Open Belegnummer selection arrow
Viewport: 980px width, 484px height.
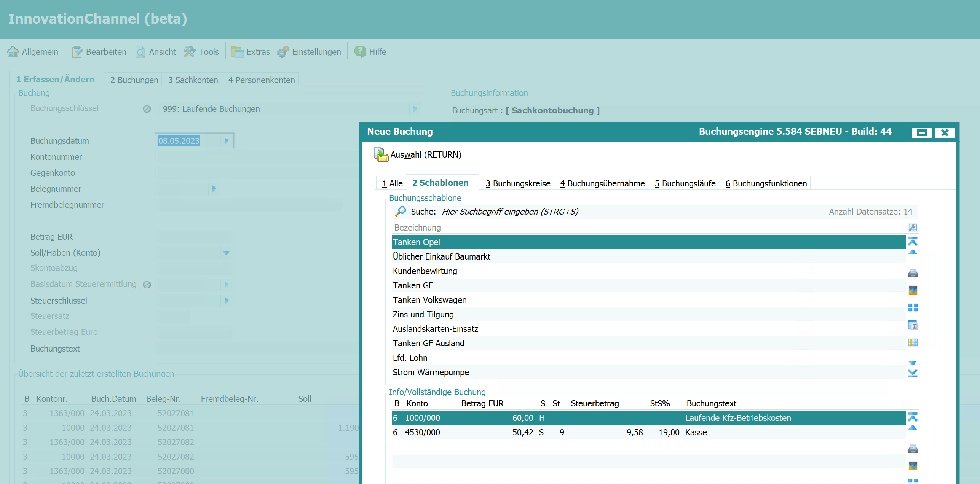(214, 189)
